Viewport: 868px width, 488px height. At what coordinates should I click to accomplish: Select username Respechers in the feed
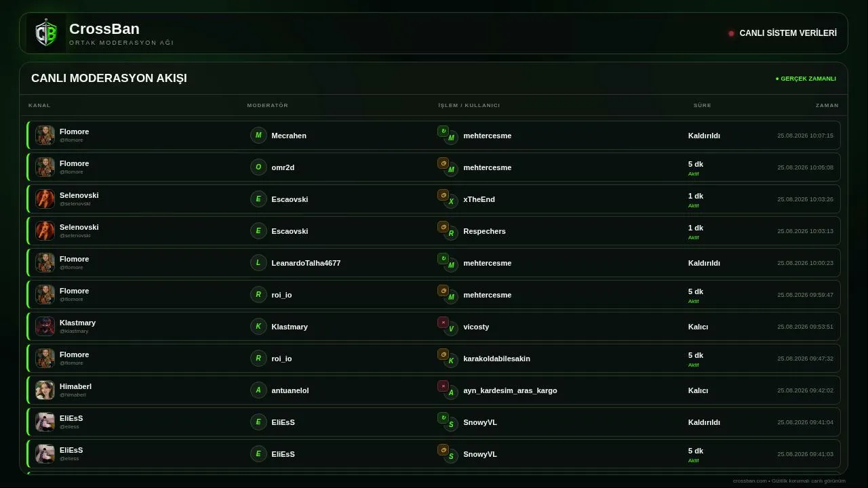(484, 231)
